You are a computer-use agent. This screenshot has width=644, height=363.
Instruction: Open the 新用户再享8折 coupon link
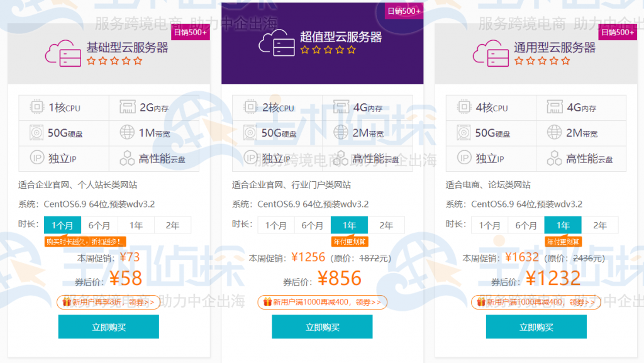[x=108, y=303]
